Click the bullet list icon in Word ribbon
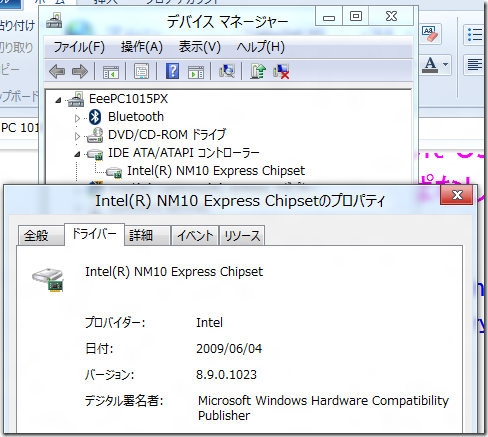 click(x=475, y=34)
